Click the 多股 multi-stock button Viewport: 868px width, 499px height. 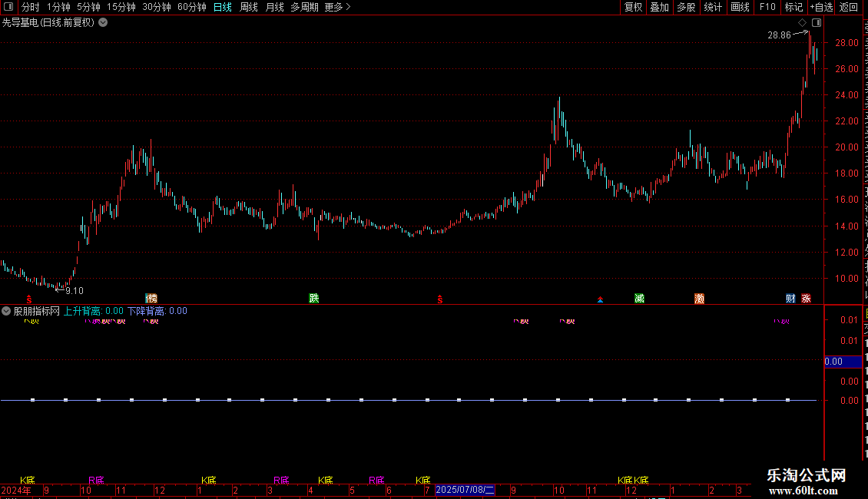[x=686, y=7]
